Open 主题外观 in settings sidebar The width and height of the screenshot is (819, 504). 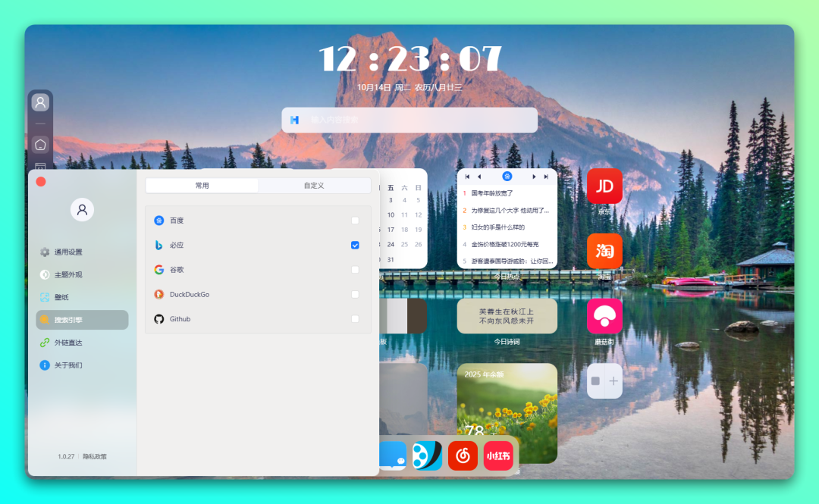pos(68,274)
